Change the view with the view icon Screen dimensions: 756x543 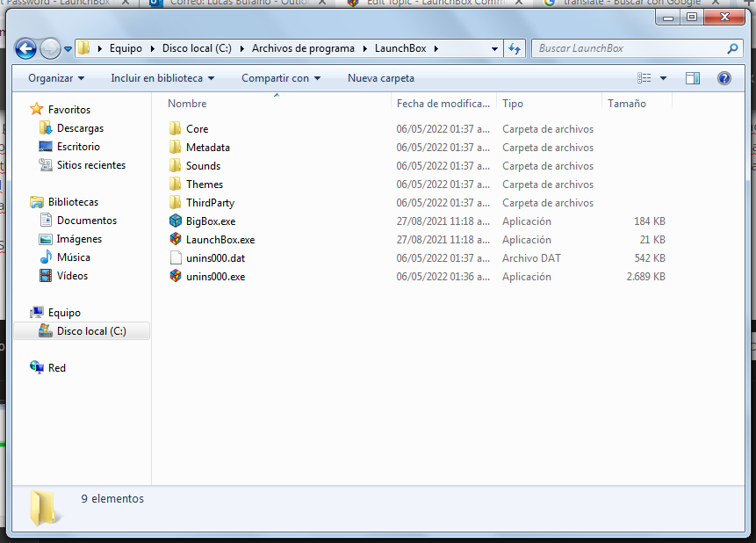click(644, 78)
